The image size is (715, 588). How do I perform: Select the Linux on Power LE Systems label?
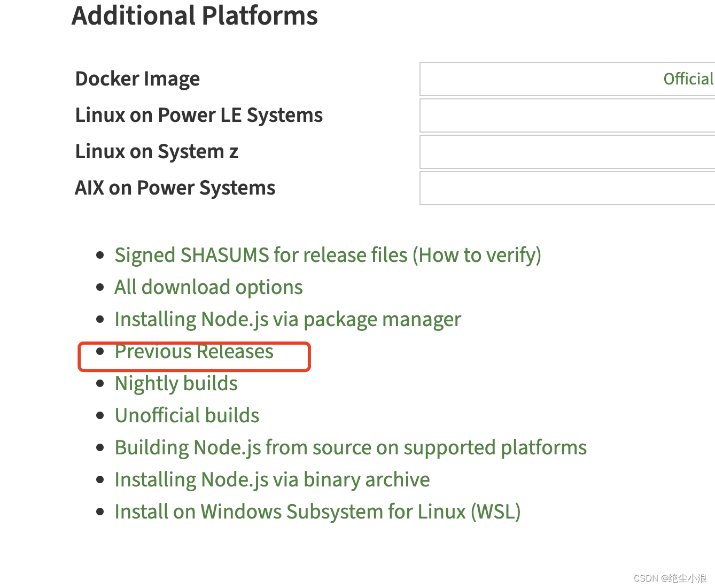199,115
